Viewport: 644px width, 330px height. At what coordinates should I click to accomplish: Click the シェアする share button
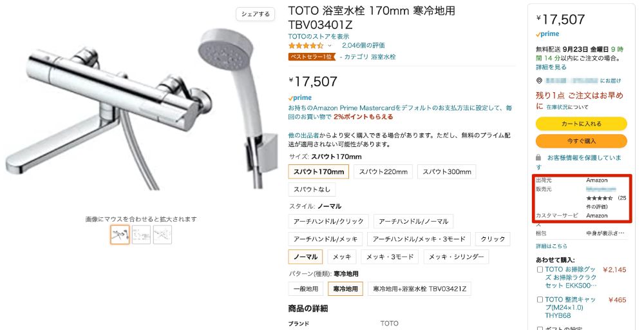256,14
